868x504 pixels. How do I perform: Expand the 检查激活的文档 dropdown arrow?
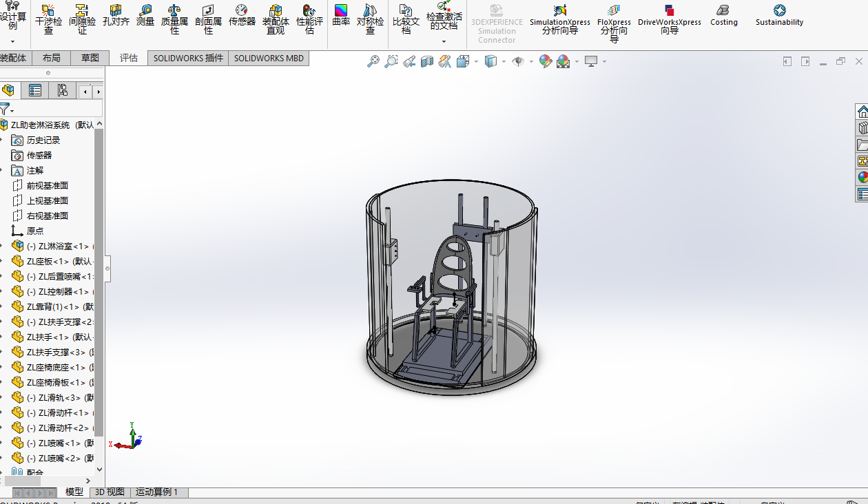click(444, 41)
